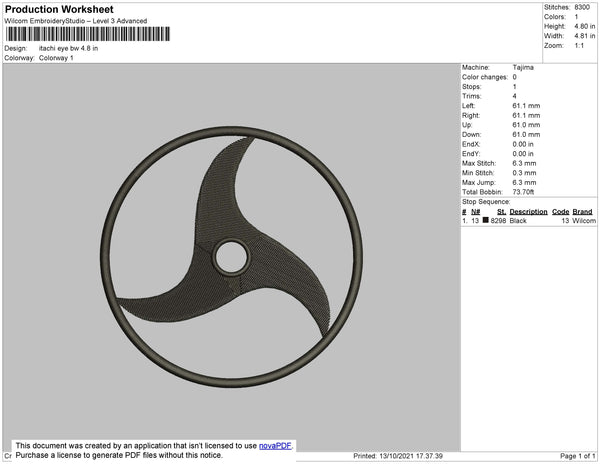The width and height of the screenshot is (600, 464).
Task: Select the Trims value 4
Action: pyautogui.click(x=515, y=96)
